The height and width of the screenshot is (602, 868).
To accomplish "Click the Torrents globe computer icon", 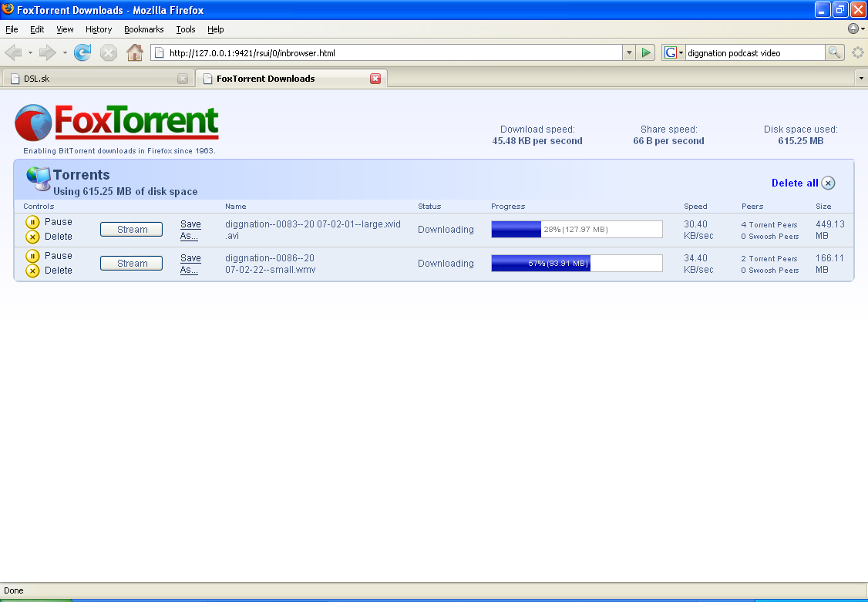I will coord(39,179).
